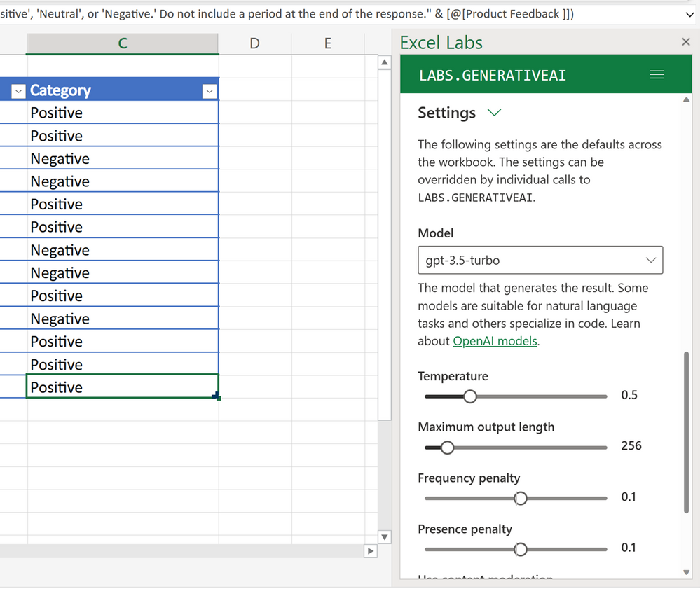Viewport: 700px width, 589px height.
Task: Click the up arrow of the Excel Labs scrollbar
Action: (687, 99)
